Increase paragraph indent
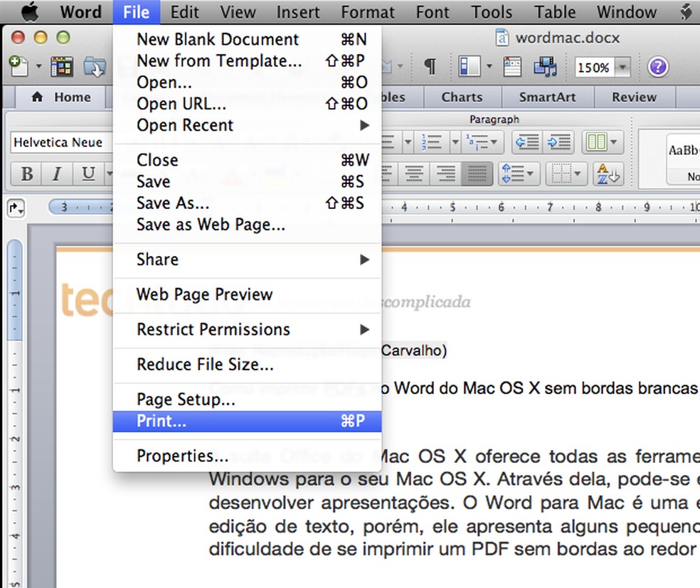 [559, 142]
